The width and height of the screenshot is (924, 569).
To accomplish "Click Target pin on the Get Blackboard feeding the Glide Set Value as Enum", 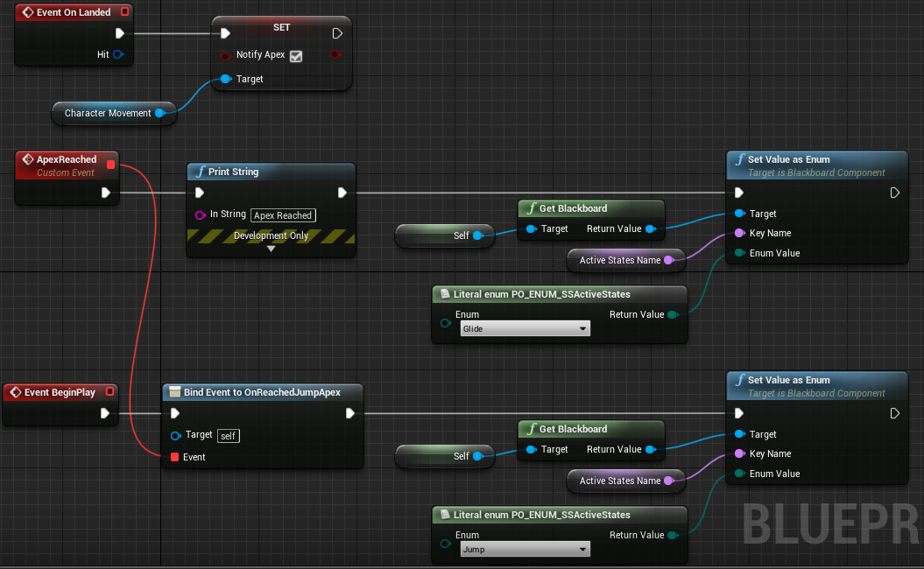I will 531,228.
